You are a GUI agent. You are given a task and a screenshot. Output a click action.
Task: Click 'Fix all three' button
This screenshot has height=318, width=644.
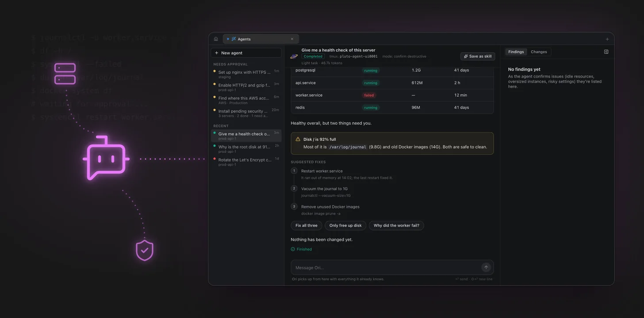click(307, 225)
